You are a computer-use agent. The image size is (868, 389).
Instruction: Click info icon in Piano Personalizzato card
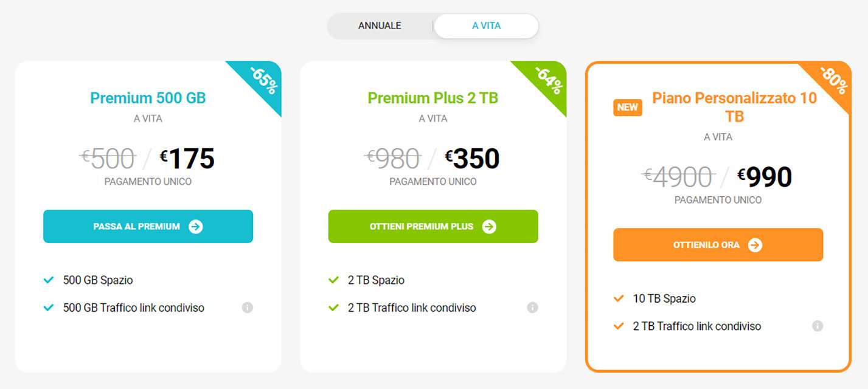point(818,326)
